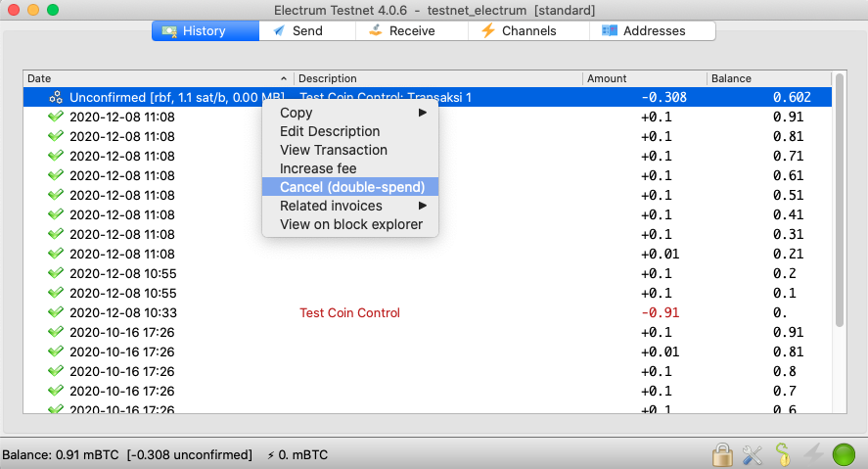Choose Copy from the context menu
Viewport: 868px width, 469px height.
point(350,113)
